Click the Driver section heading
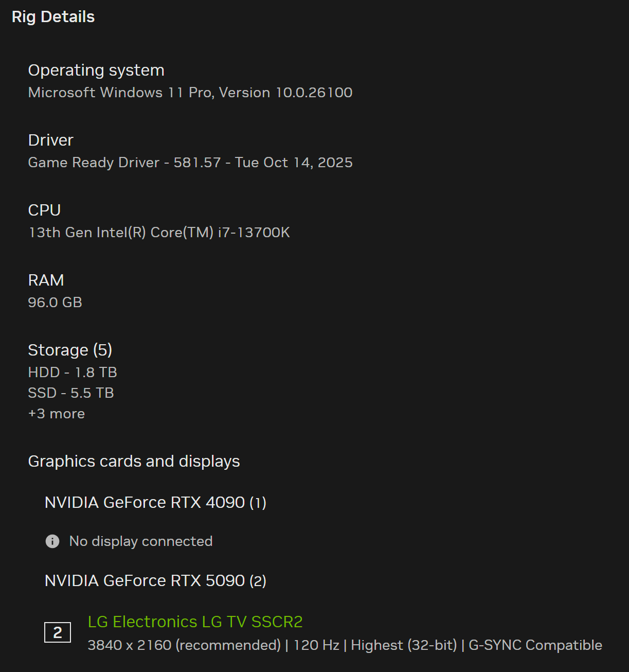Screen dimensions: 629x672 coord(50,140)
